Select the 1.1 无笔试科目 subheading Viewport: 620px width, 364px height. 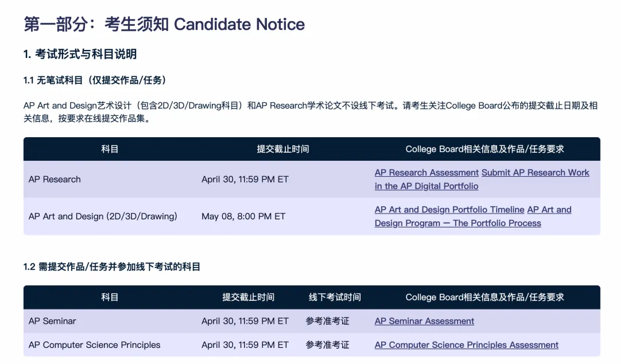tap(95, 80)
